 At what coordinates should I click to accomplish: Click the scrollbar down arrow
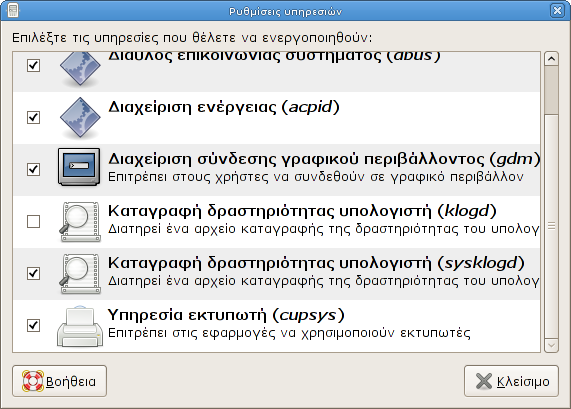coord(551,345)
